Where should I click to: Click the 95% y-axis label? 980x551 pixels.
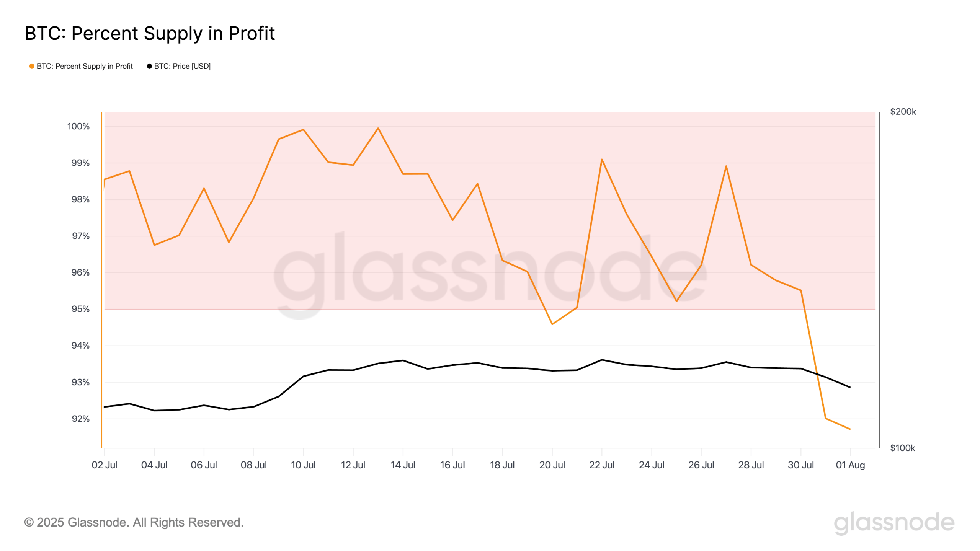coord(80,309)
